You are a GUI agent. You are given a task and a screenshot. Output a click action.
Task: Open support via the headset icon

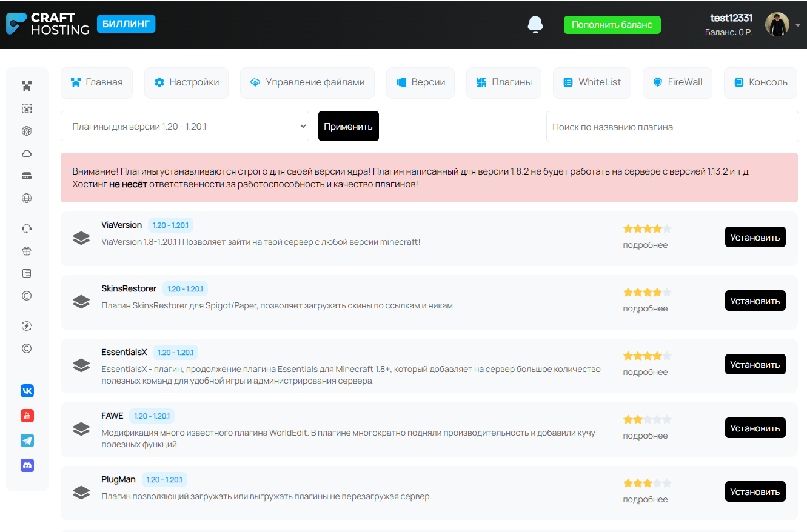coord(27,228)
